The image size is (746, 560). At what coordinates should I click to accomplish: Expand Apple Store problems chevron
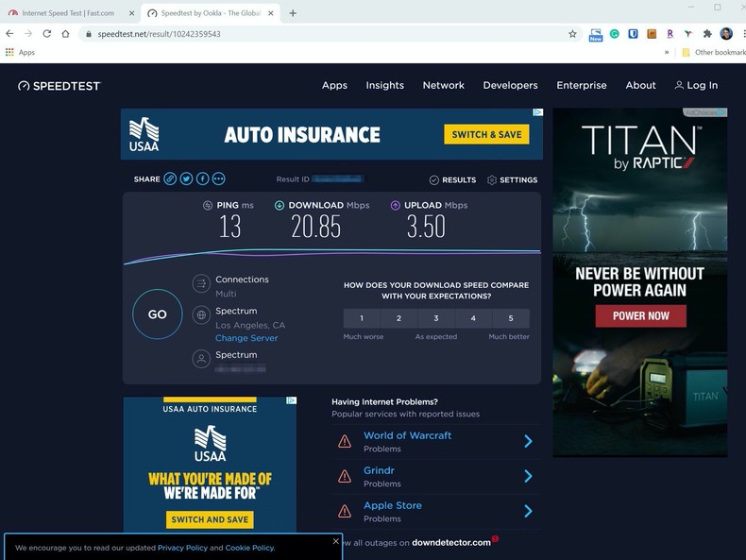pyautogui.click(x=528, y=511)
